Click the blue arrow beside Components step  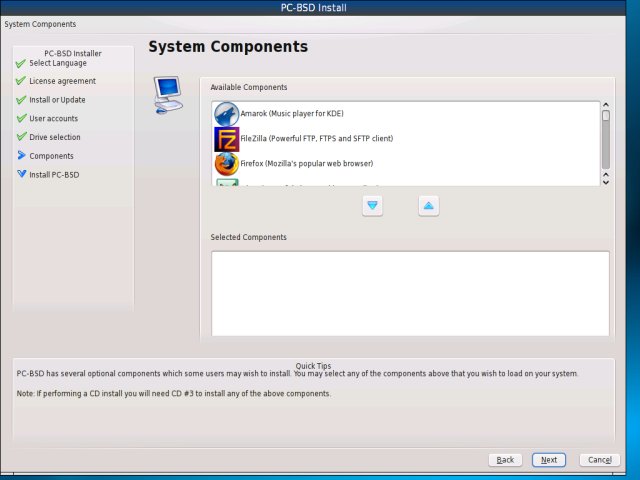[x=21, y=155]
